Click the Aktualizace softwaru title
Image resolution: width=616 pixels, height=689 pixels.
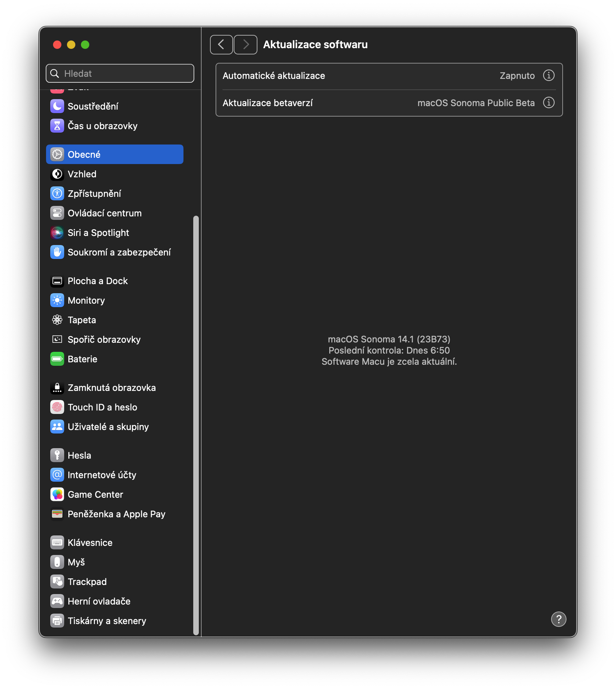click(315, 45)
